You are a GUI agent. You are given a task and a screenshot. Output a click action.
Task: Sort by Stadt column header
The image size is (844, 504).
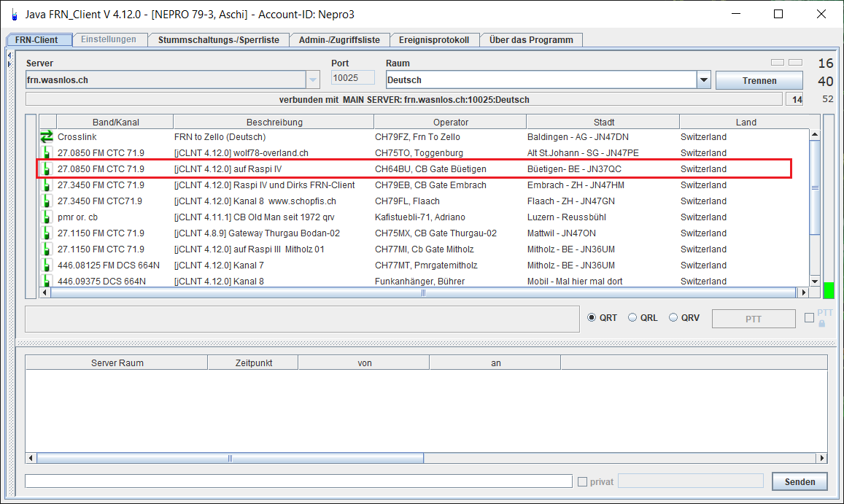coord(603,123)
